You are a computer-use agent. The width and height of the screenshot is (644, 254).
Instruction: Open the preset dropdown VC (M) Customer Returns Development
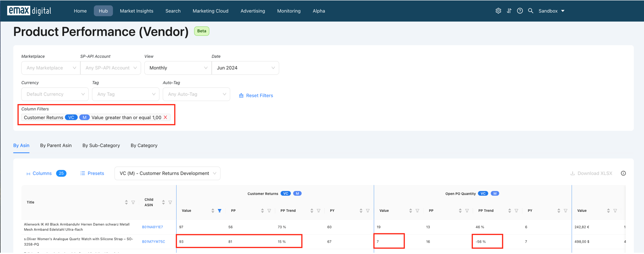tap(167, 174)
